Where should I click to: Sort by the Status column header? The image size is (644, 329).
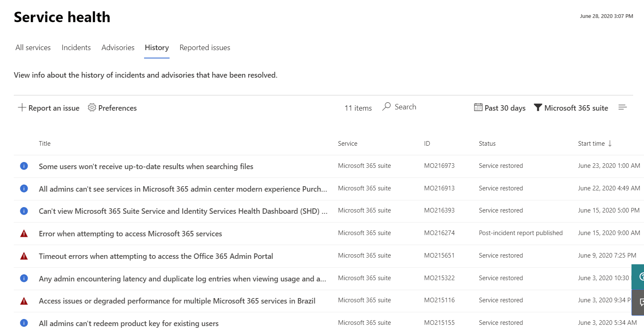pos(487,143)
